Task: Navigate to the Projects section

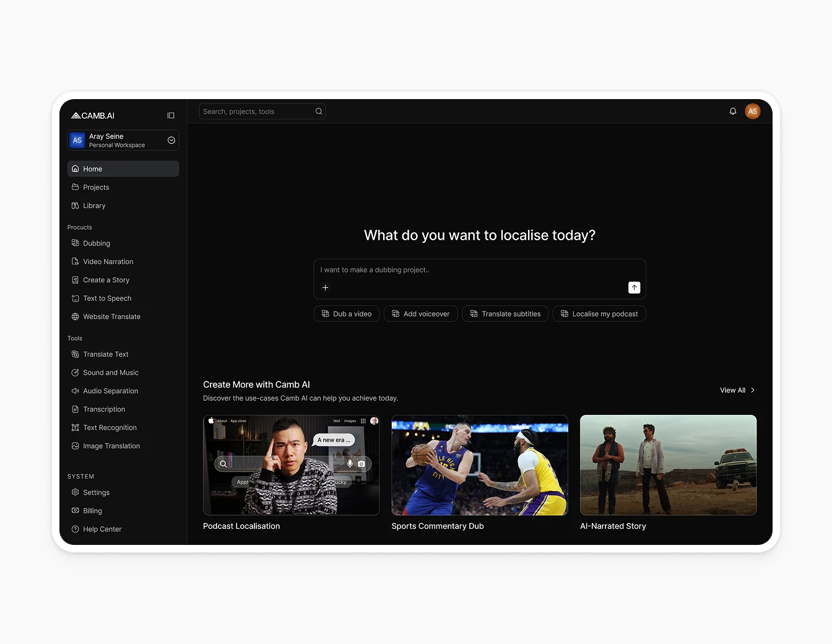Action: (96, 187)
